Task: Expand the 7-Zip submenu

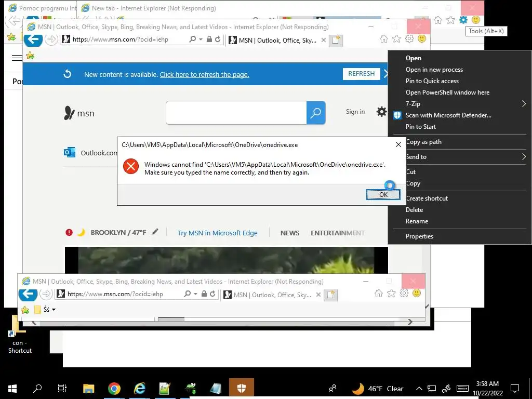Action: click(459, 104)
